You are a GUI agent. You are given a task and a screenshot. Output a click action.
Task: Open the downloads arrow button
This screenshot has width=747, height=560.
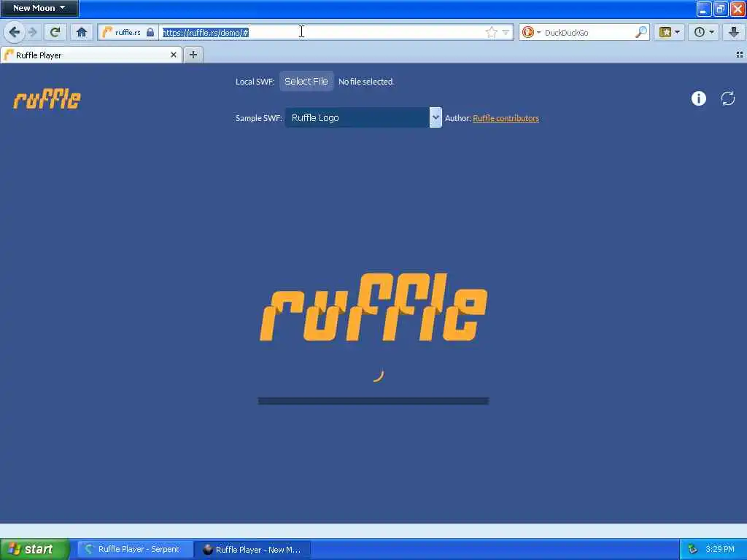pyautogui.click(x=734, y=32)
